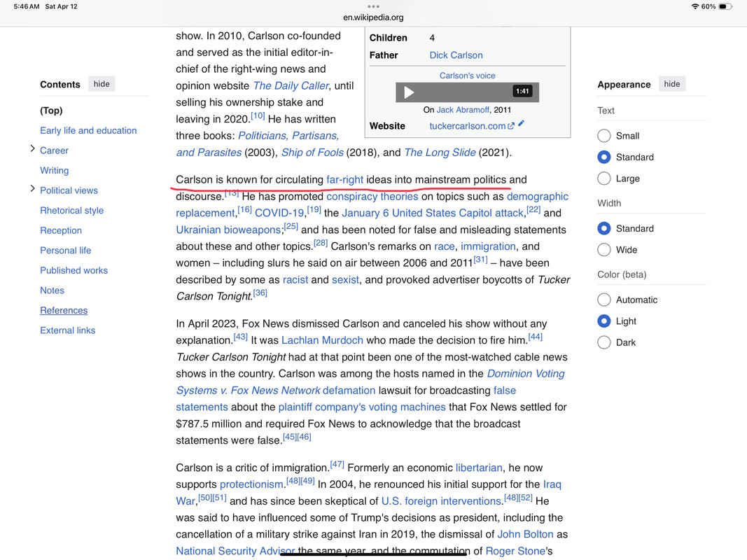Go to Personal life section

click(66, 251)
